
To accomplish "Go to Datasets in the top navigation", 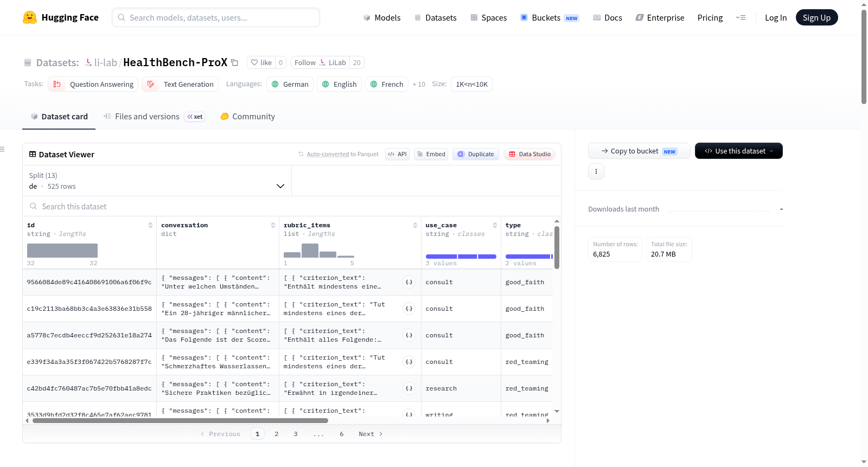I will 435,17.
